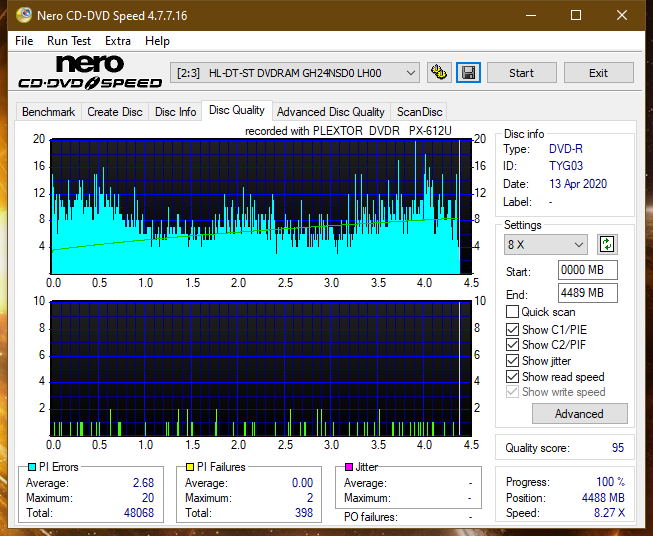This screenshot has height=536, width=653.
Task: Click the PI Errors maximum value 20
Action: tap(148, 498)
